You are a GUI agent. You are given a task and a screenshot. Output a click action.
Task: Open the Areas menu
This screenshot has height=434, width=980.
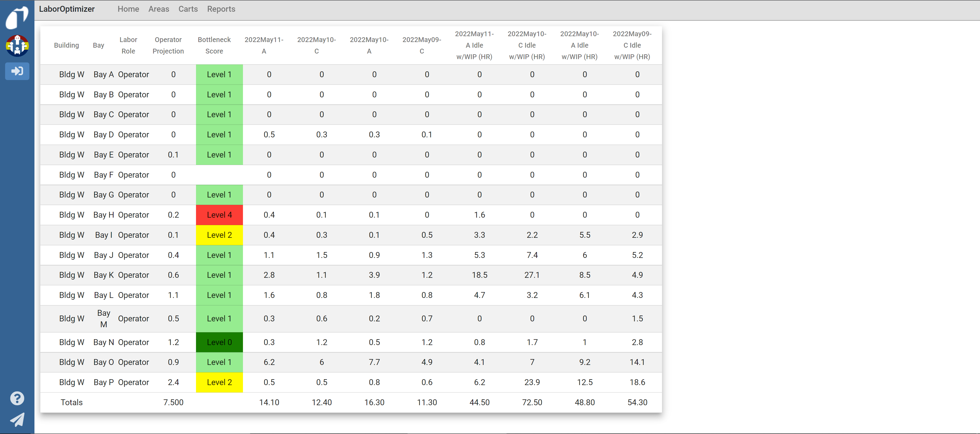(x=159, y=9)
